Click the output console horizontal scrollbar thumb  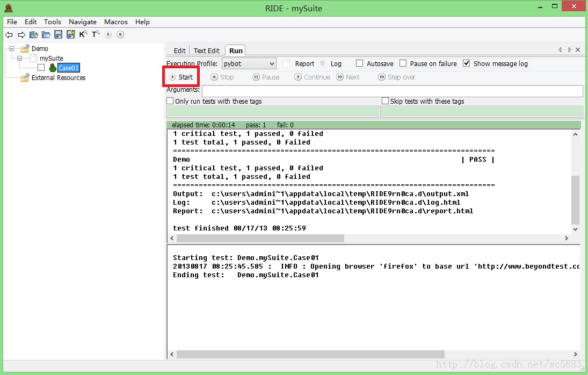coord(260,238)
